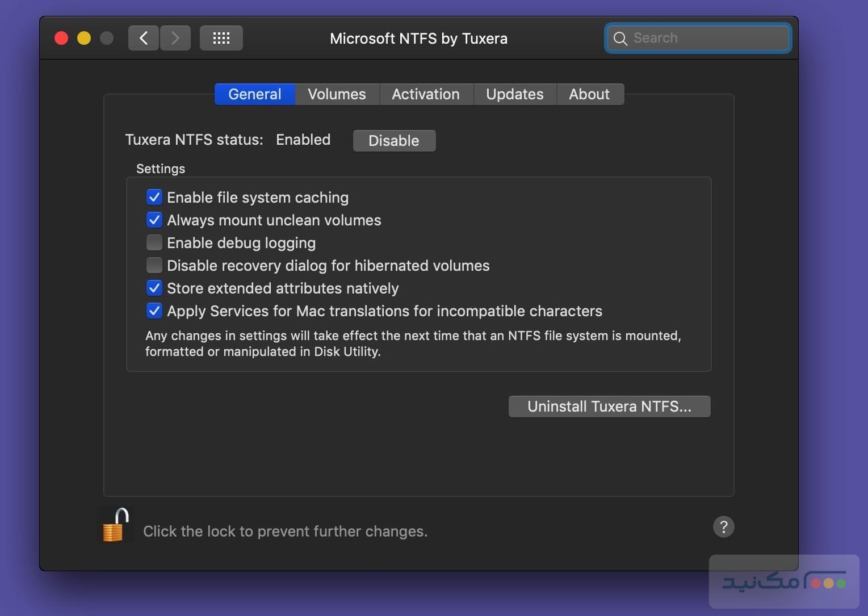Click the search magnifier icon
The height and width of the screenshot is (616, 868).
pyautogui.click(x=620, y=38)
